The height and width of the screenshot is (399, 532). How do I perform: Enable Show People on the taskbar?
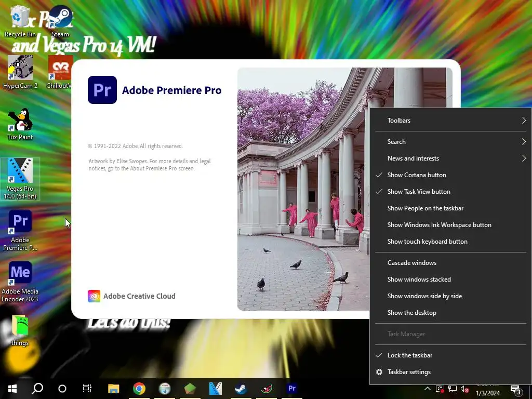tap(450, 208)
